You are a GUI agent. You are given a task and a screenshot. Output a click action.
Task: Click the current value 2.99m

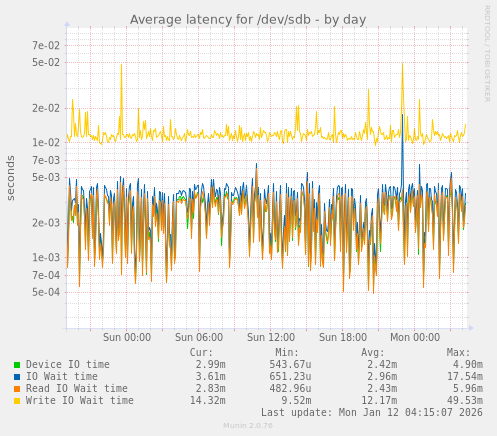click(211, 364)
